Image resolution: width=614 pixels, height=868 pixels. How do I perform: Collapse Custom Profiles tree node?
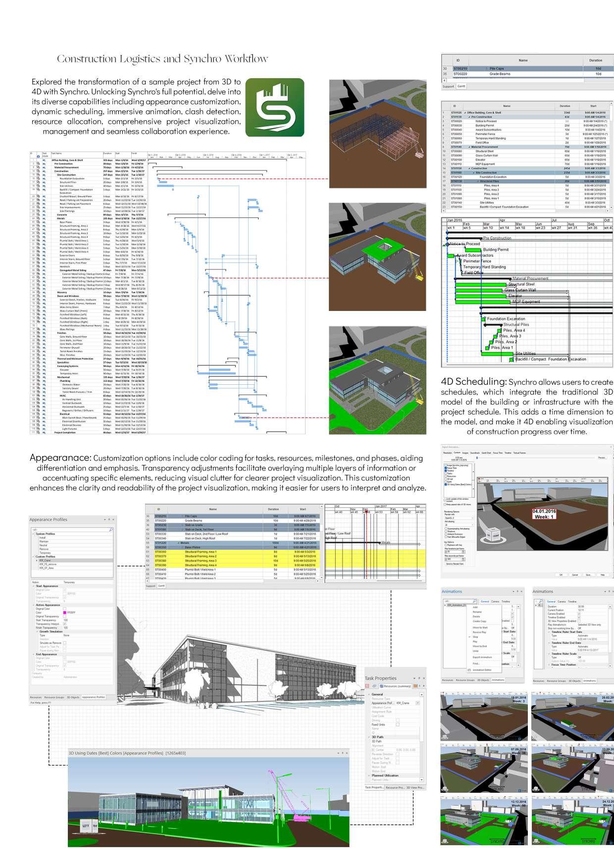[33, 557]
